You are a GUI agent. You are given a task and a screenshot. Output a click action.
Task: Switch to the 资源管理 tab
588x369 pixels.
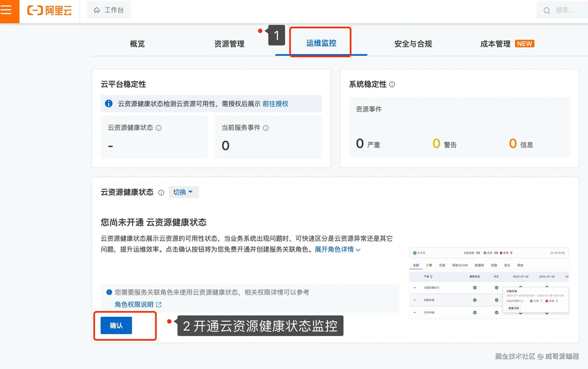click(x=229, y=44)
